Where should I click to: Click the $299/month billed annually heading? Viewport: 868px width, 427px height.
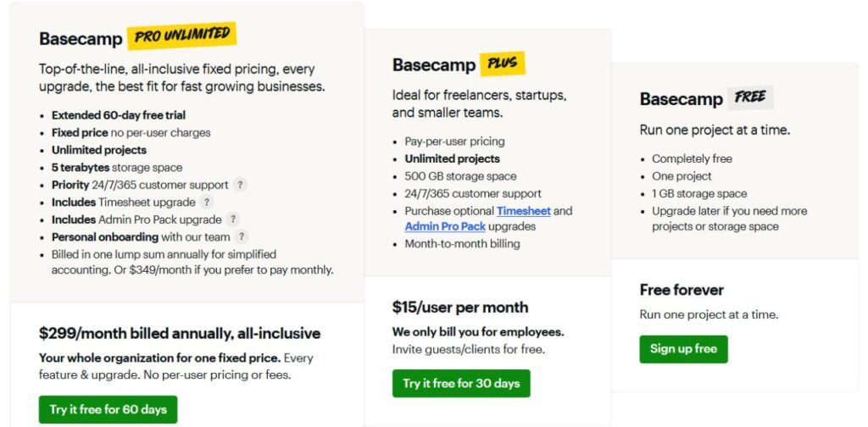(x=180, y=333)
